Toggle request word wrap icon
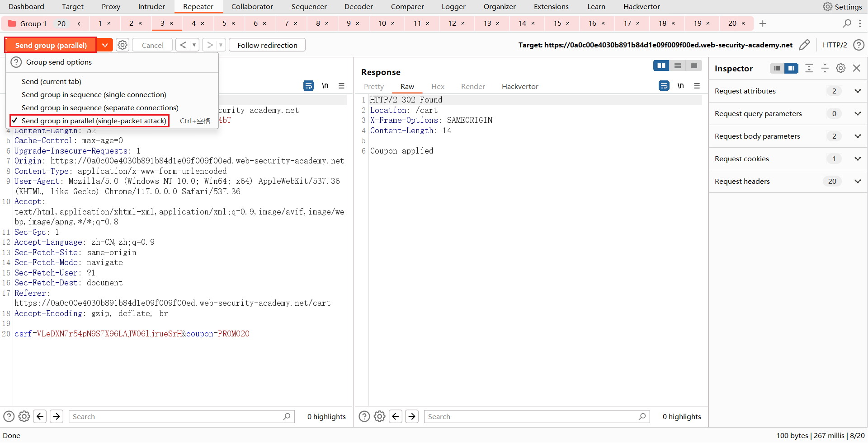This screenshot has height=443, width=868. coord(309,86)
